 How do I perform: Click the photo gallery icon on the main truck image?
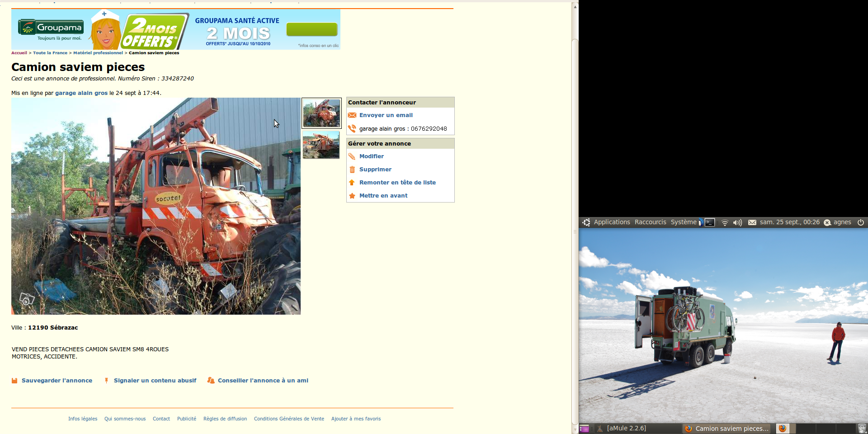pyautogui.click(x=27, y=299)
